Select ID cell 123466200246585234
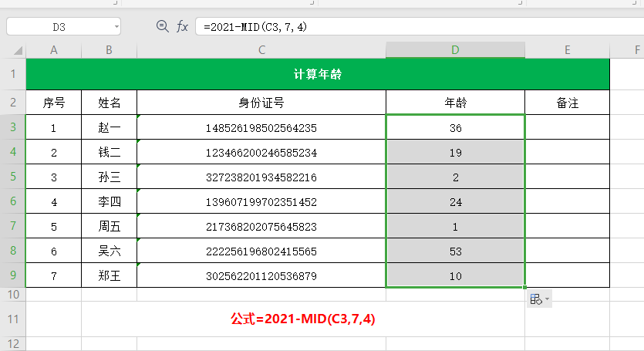This screenshot has width=644, height=351. [261, 152]
